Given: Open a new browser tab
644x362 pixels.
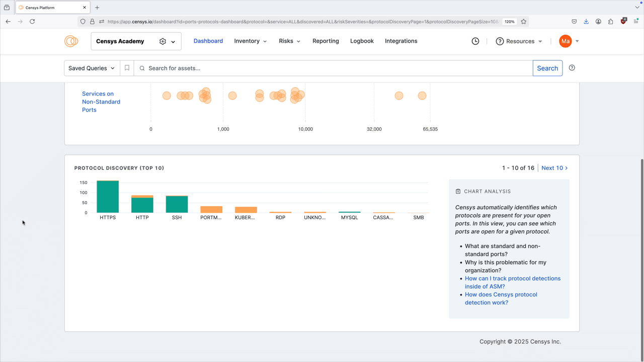Looking at the screenshot, I should point(97,8).
